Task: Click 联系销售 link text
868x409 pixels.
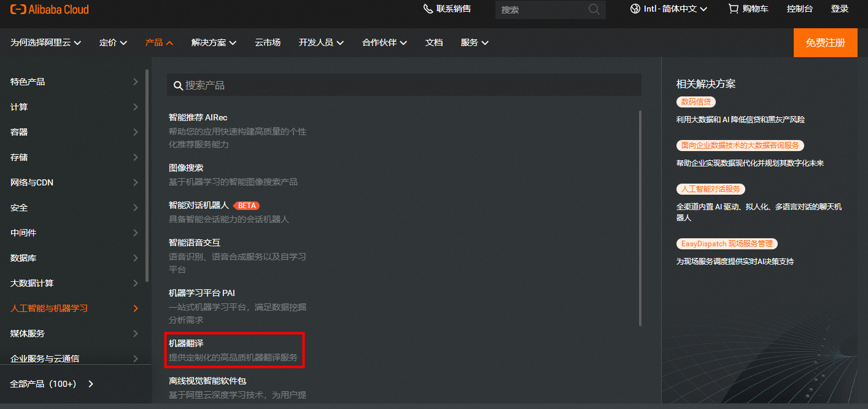Action: 454,9
